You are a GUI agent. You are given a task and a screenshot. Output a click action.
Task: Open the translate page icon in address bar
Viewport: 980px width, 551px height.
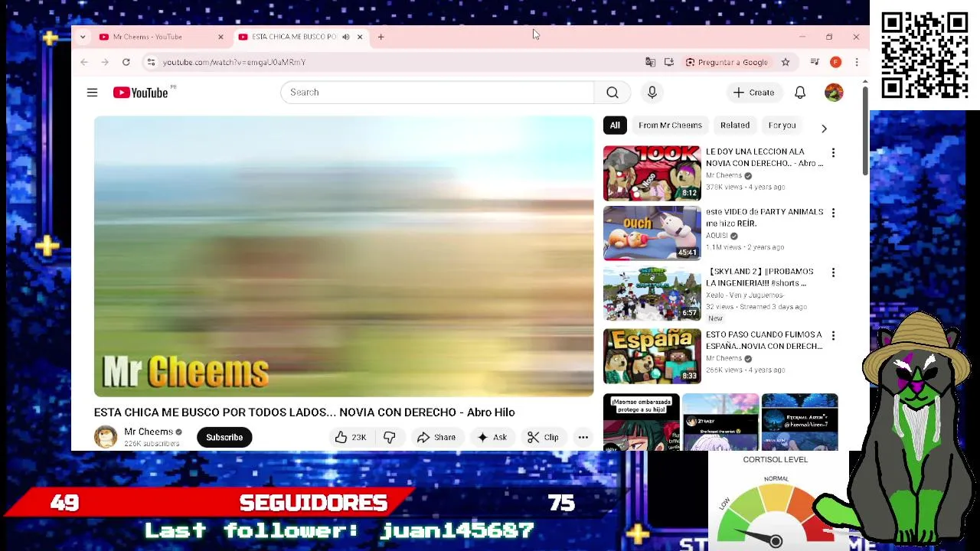pyautogui.click(x=650, y=62)
